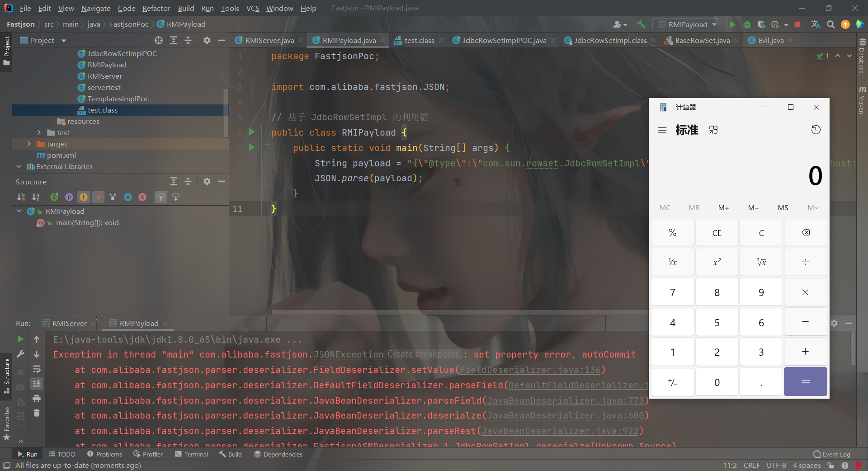
Task: Click calculator equals button
Action: pyautogui.click(x=806, y=382)
